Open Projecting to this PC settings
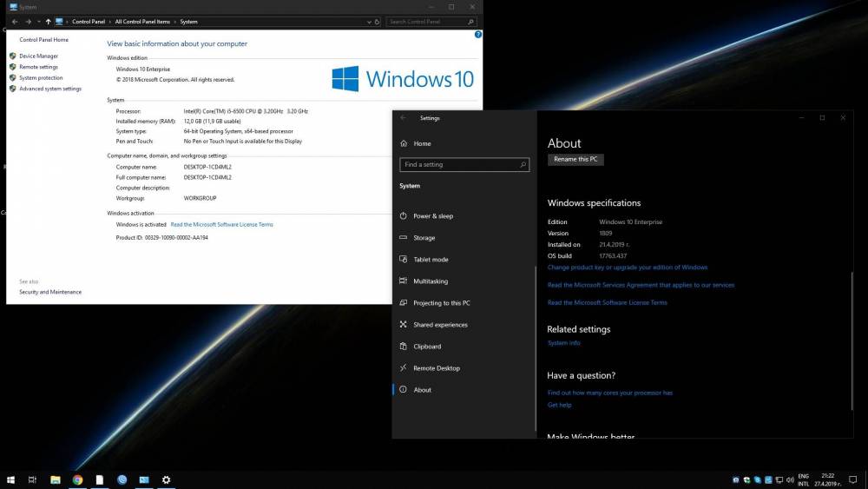Viewport: 868px width, 489px height. pyautogui.click(x=442, y=303)
